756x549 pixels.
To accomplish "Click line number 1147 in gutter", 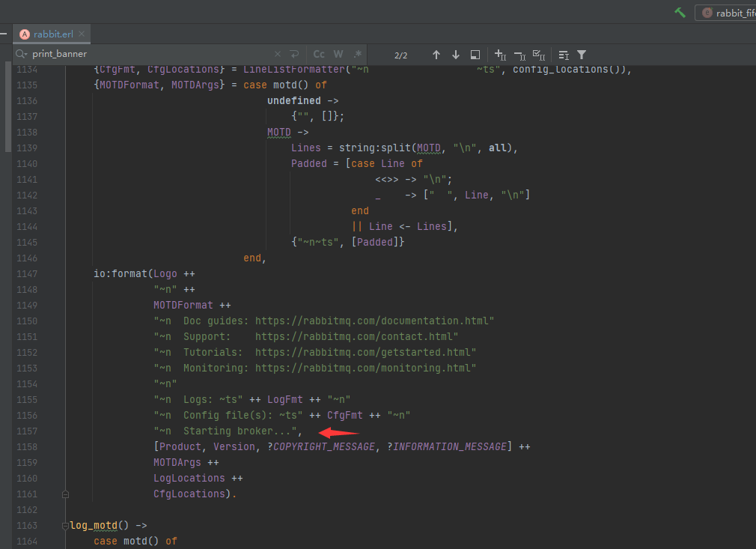I will [x=27, y=273].
